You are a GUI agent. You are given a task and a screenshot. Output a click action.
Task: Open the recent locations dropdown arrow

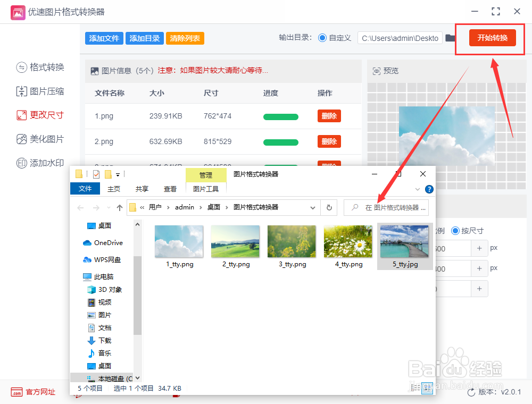109,208
